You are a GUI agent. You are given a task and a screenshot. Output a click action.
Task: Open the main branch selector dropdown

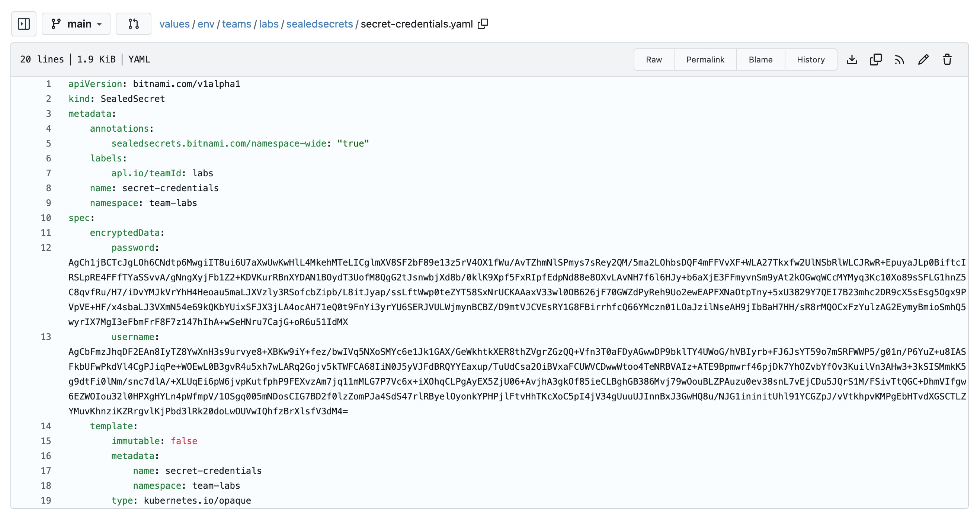pyautogui.click(x=76, y=23)
